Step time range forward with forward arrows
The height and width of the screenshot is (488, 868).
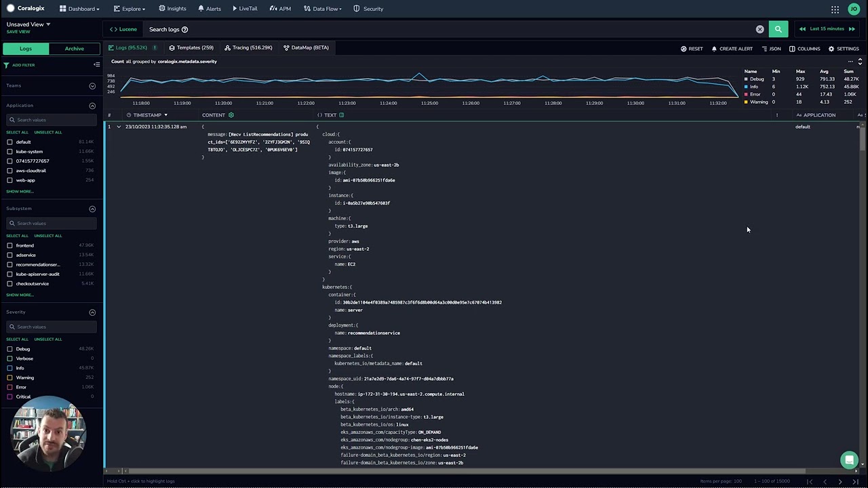pos(852,29)
